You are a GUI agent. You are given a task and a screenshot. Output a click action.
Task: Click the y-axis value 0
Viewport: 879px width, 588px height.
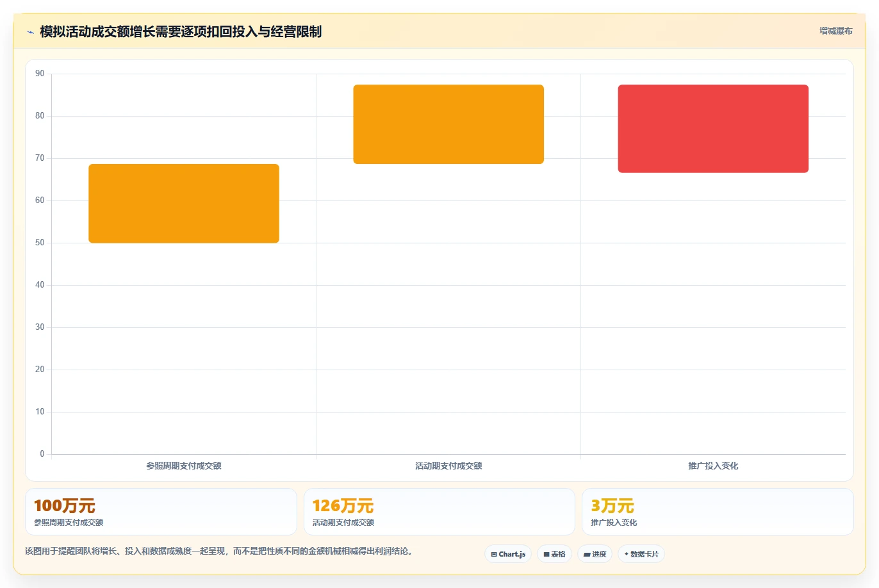click(x=42, y=454)
